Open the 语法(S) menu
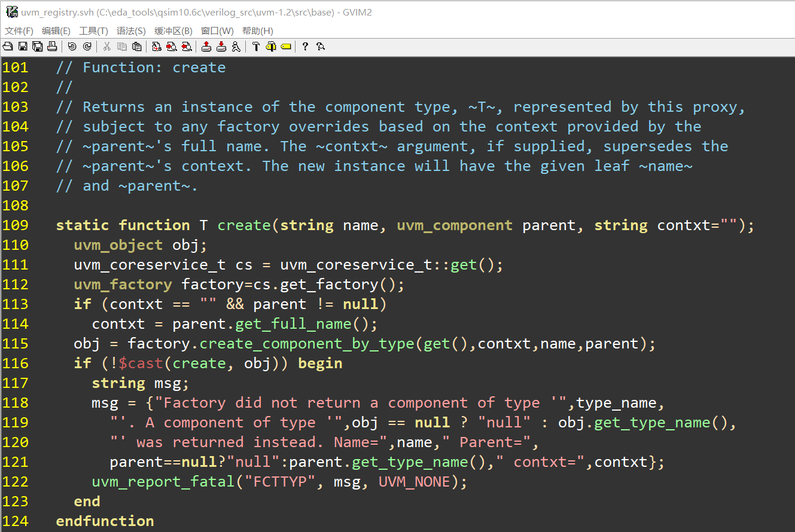Image resolution: width=795 pixels, height=532 pixels. point(131,31)
